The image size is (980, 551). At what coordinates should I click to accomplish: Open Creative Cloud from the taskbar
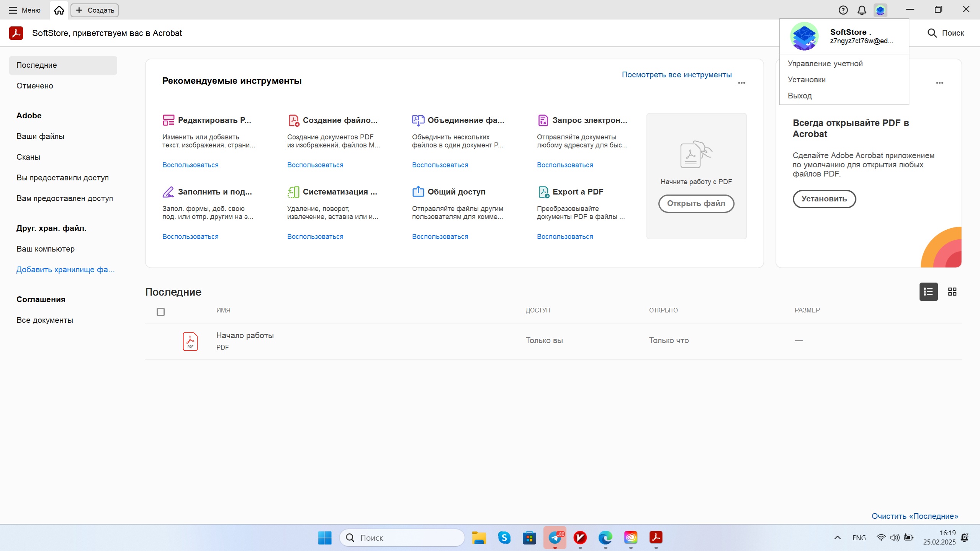tap(631, 538)
